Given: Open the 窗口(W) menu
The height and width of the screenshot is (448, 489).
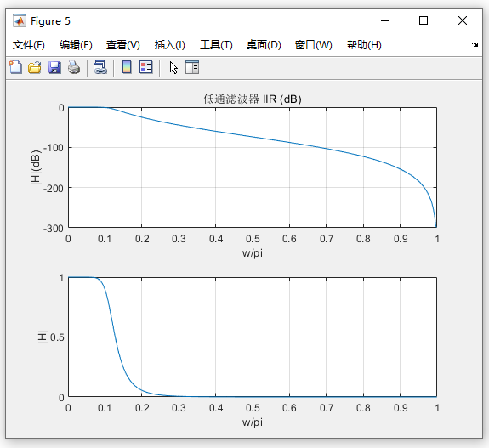Looking at the screenshot, I should [314, 45].
